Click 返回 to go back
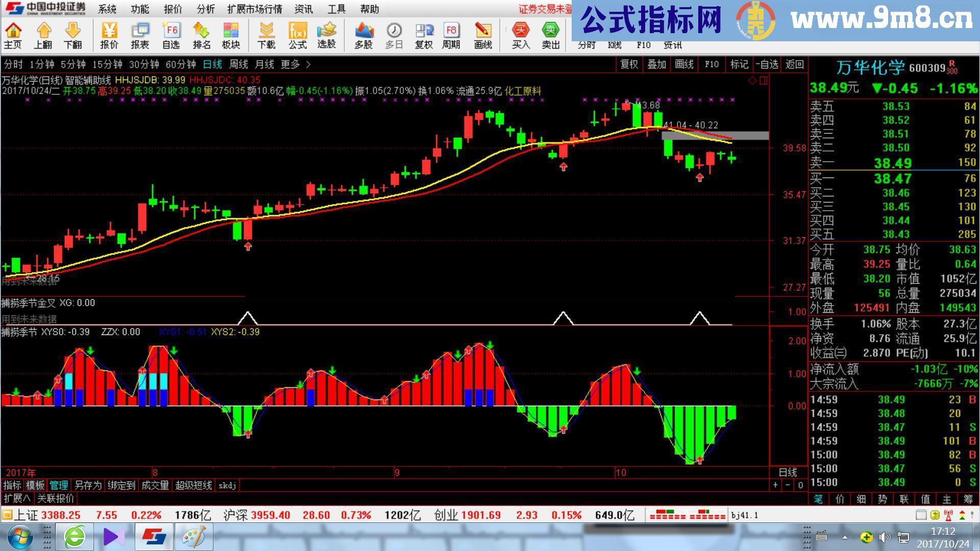Viewport: 980px width, 551px height. tap(794, 65)
